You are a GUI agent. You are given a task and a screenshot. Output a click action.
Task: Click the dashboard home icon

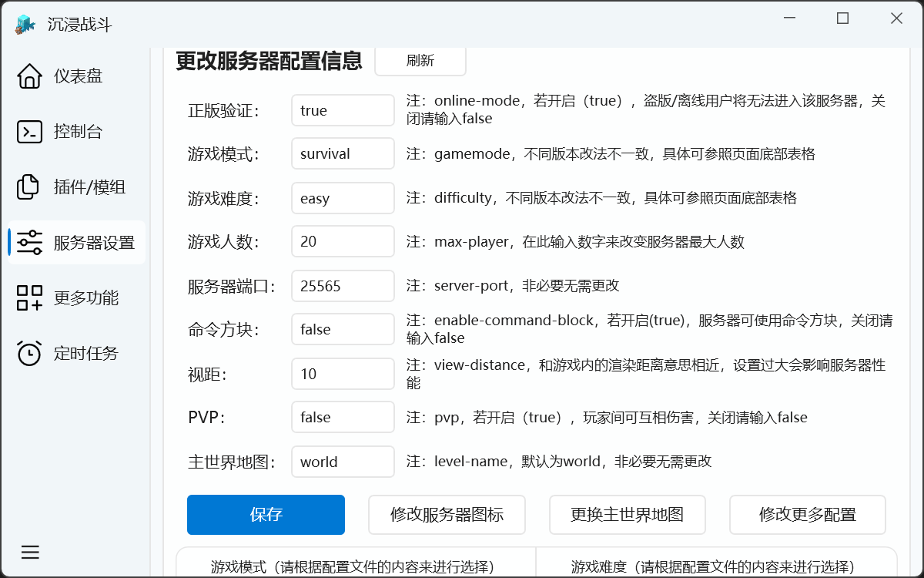tap(29, 76)
